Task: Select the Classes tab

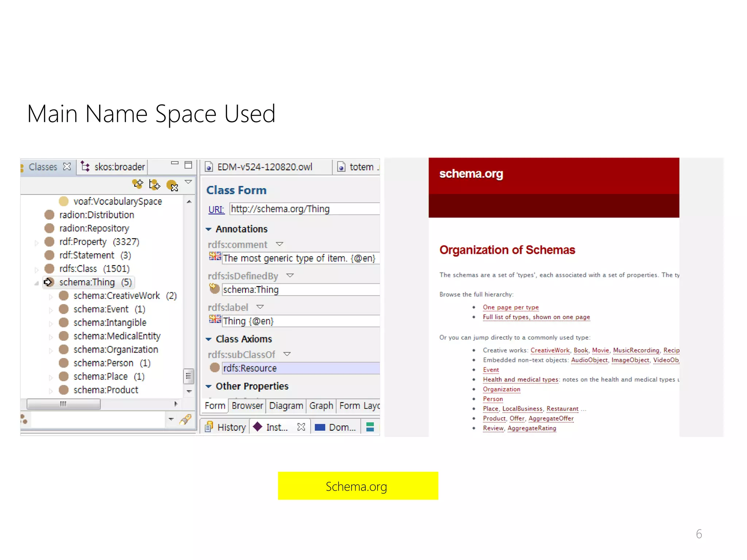Action: pyautogui.click(x=43, y=167)
